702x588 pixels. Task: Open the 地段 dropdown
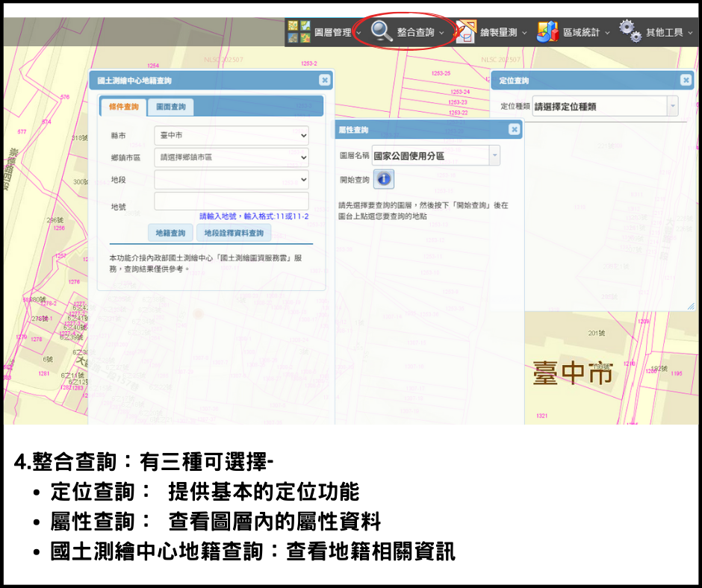click(231, 180)
